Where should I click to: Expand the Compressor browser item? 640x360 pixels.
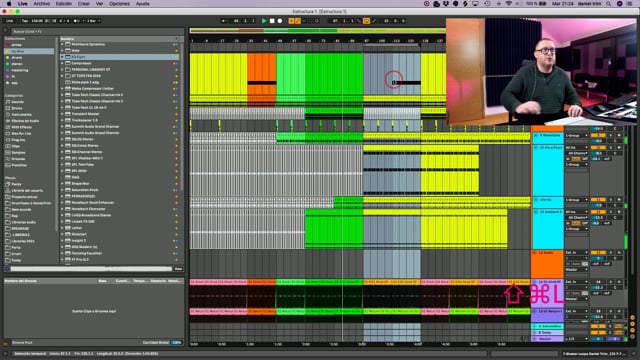pyautogui.click(x=62, y=63)
